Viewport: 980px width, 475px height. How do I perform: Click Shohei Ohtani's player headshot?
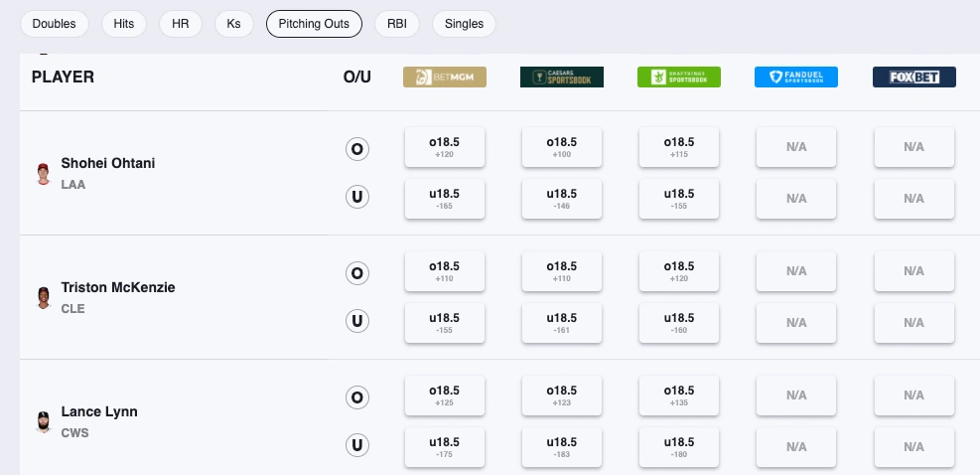pyautogui.click(x=43, y=173)
